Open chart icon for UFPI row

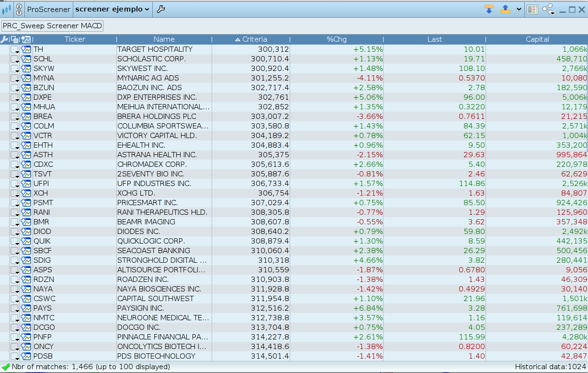pos(26,184)
